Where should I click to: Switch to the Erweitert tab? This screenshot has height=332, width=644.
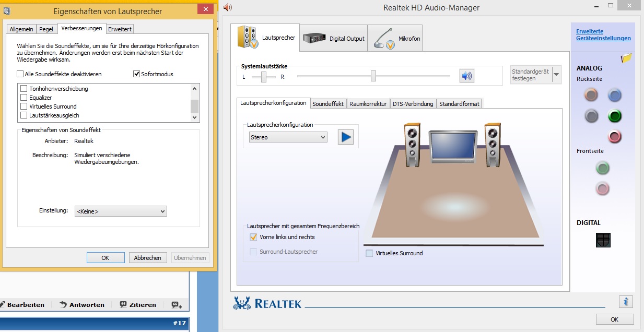[x=120, y=29]
